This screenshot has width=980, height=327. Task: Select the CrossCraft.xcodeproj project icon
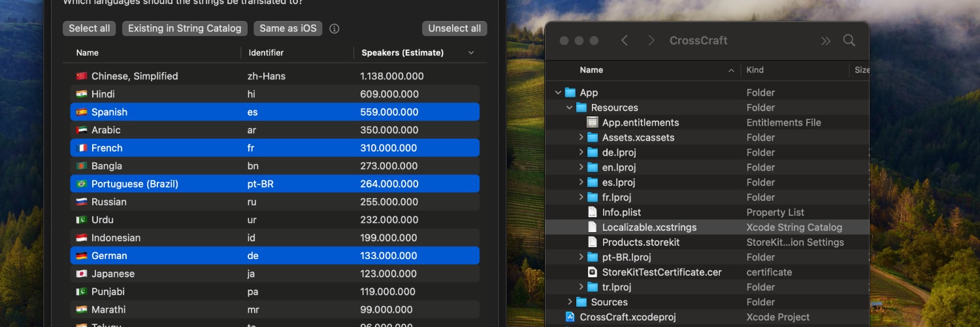570,317
